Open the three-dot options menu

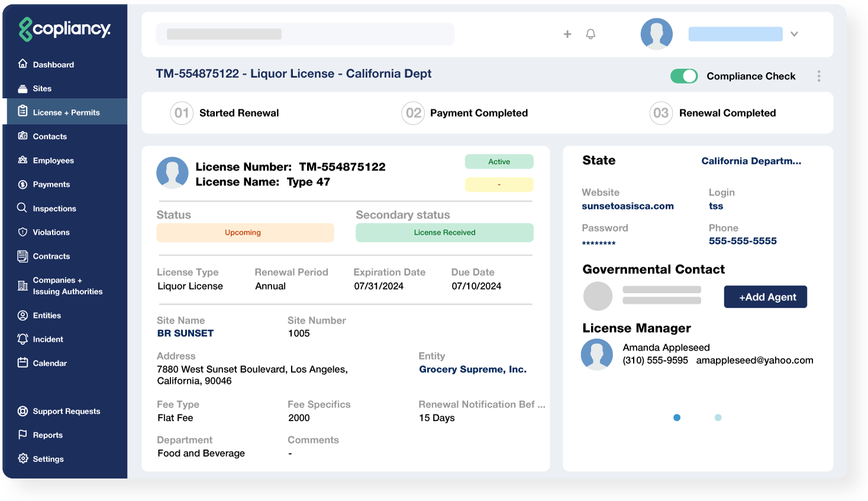click(x=819, y=76)
